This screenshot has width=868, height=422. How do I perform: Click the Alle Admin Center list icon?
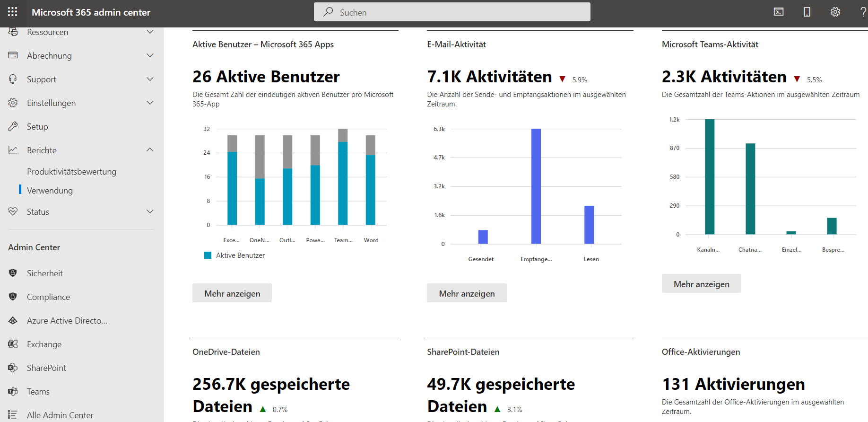pyautogui.click(x=13, y=415)
